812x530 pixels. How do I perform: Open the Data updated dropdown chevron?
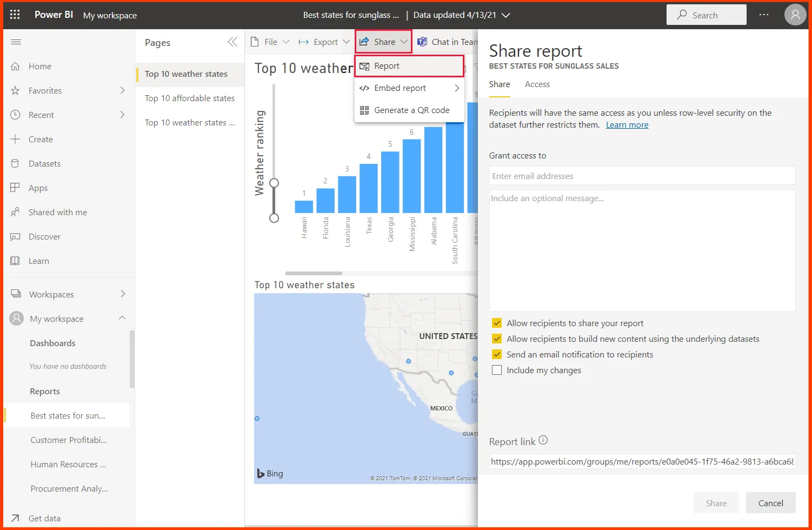pos(506,15)
